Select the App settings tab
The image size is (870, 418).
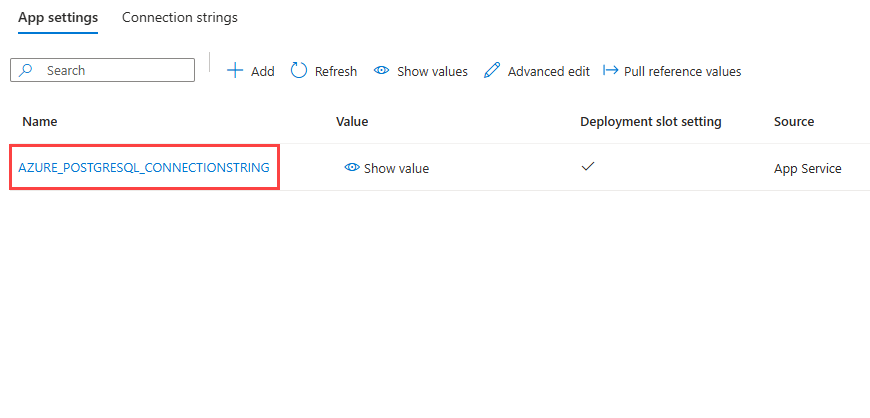pyautogui.click(x=58, y=18)
